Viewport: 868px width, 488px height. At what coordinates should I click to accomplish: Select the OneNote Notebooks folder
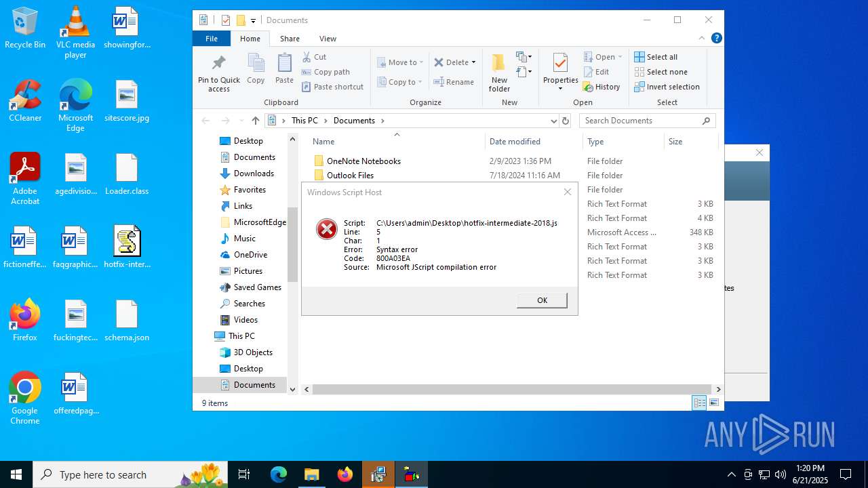pos(363,161)
